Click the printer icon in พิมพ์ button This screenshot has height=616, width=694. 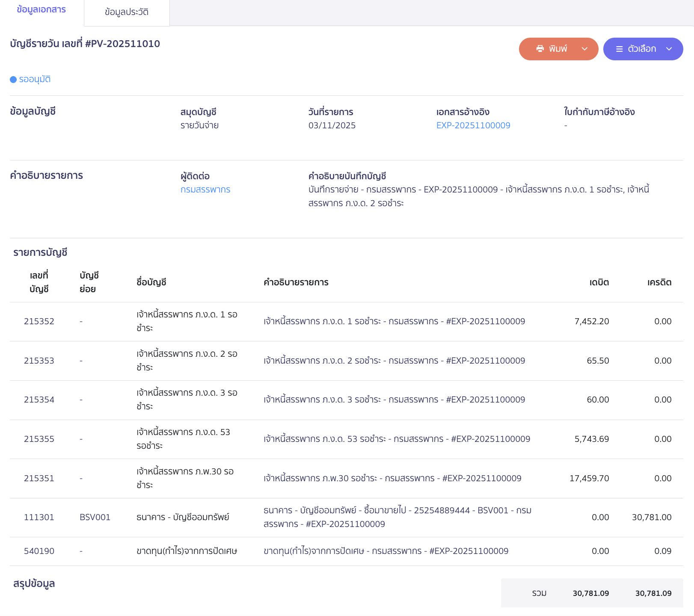tap(540, 49)
